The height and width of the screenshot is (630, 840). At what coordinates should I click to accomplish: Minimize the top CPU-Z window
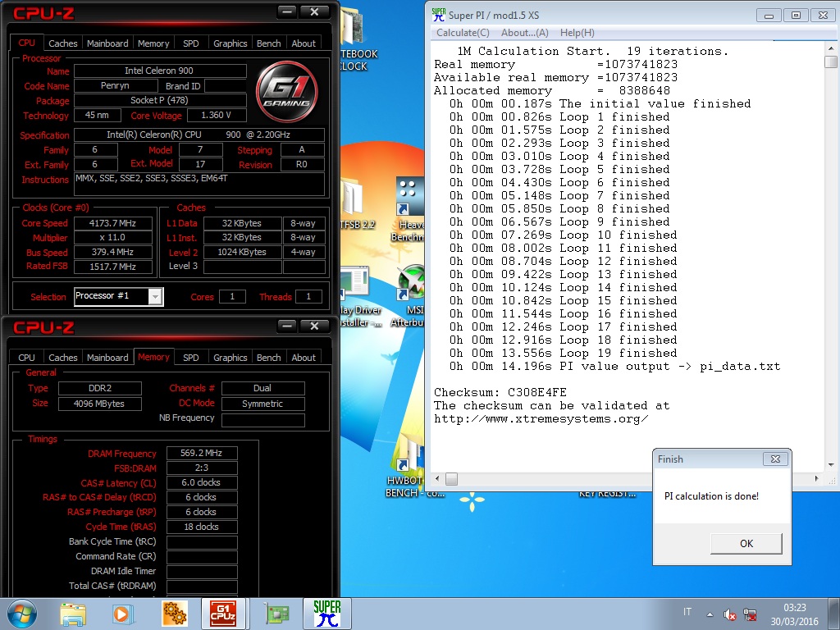(287, 11)
